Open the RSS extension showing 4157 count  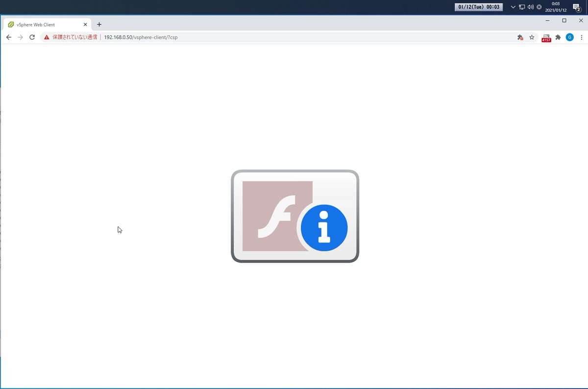click(546, 37)
